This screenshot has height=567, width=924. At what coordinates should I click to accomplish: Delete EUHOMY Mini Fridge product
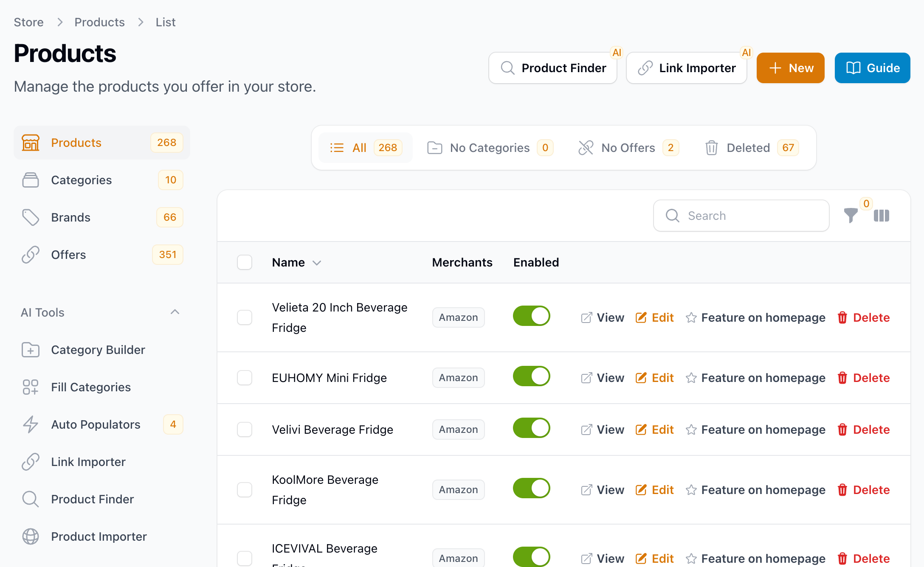(863, 378)
